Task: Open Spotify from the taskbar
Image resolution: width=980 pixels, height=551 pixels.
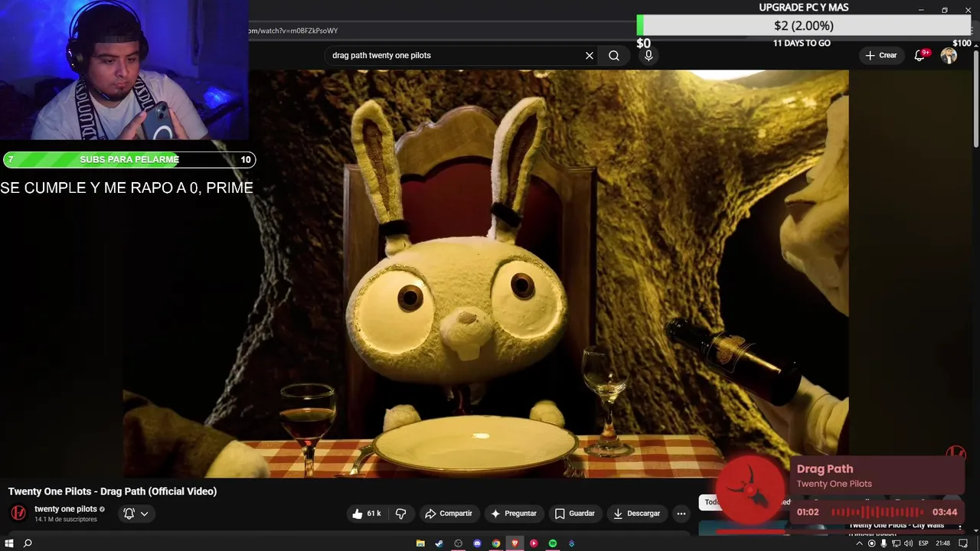Action: (x=553, y=543)
